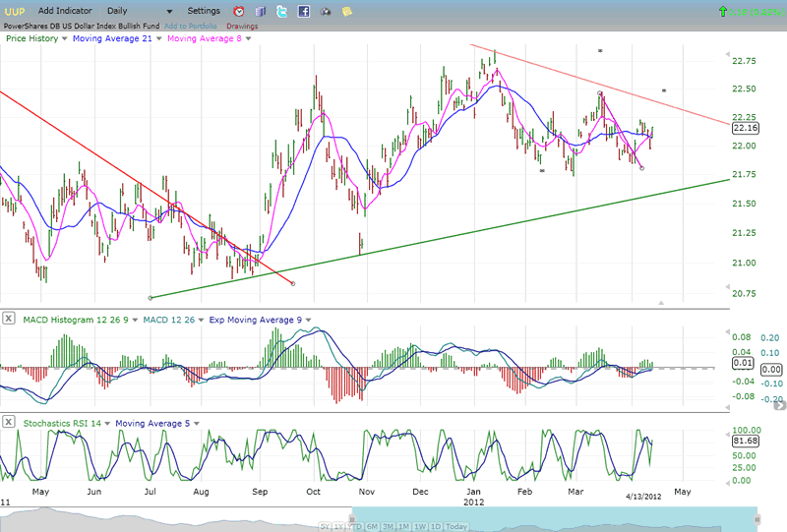The width and height of the screenshot is (787, 532).
Task: Close the Stochastics RSI panel
Action: [x=9, y=423]
